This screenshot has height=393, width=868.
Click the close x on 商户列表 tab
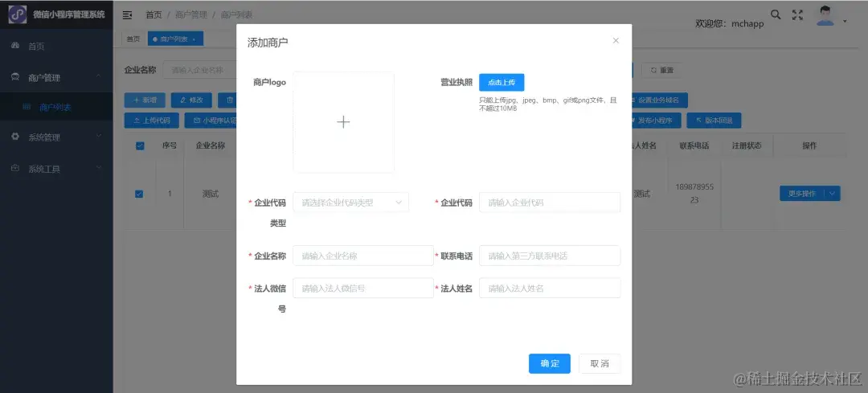tap(194, 39)
